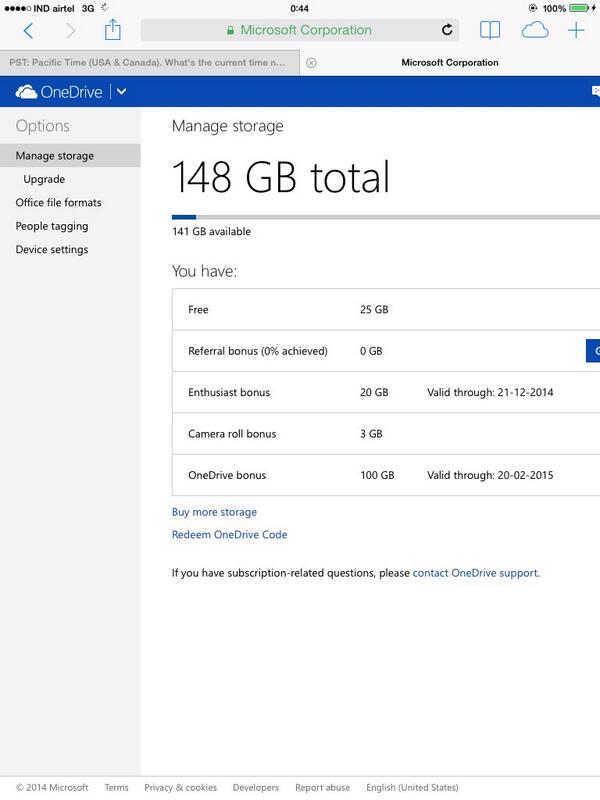The height and width of the screenshot is (800, 600).
Task: Close the Microsoft Corporation tab
Action: 311,63
